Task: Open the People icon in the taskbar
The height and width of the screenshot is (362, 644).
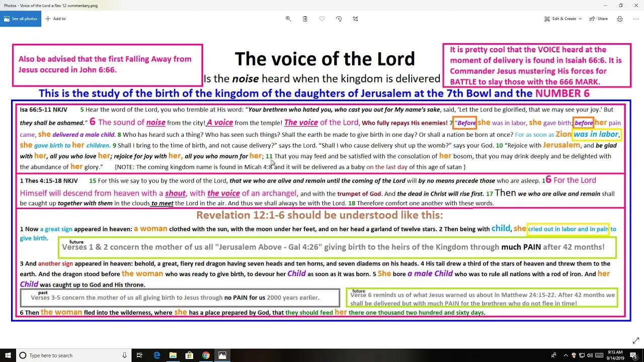Action: click(x=554, y=355)
